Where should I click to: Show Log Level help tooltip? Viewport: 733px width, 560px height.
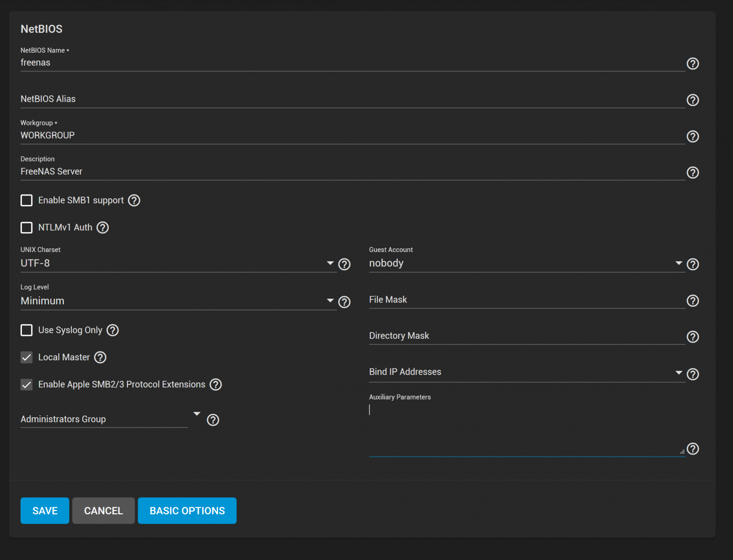tap(345, 302)
